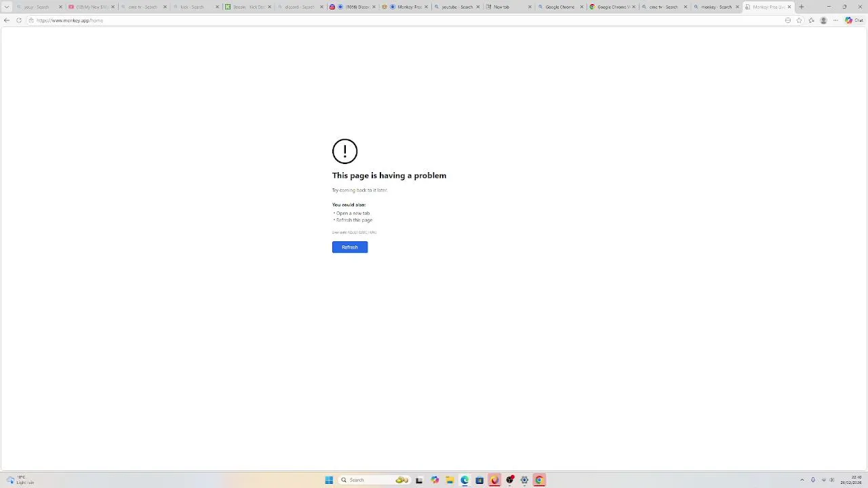Open the Favorites list icon
This screenshot has width=868, height=488.
(x=812, y=20)
